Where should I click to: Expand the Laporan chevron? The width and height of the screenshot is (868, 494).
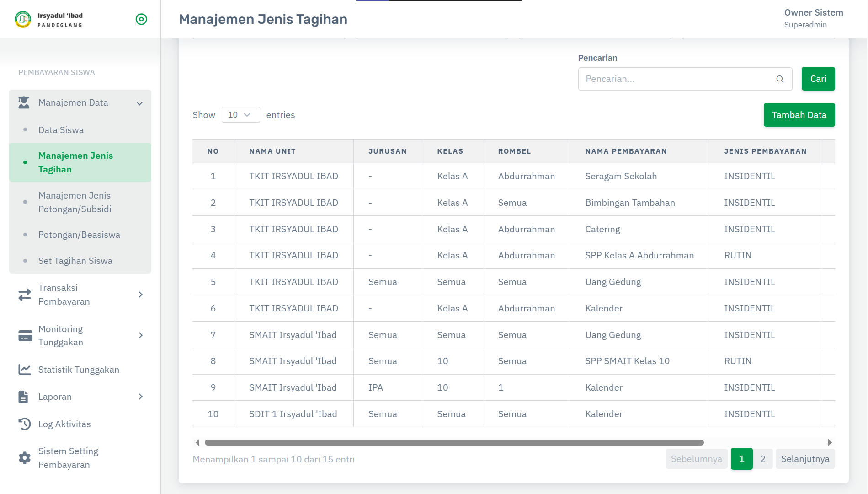point(141,397)
